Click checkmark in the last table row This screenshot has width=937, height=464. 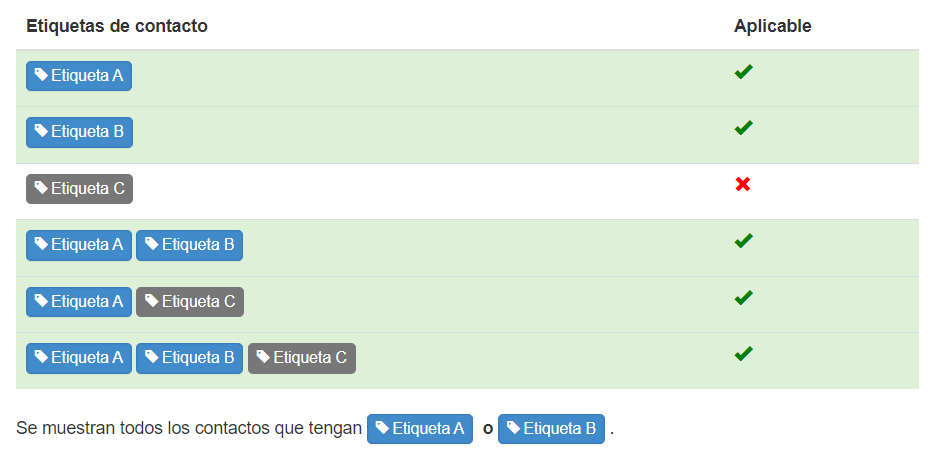(x=743, y=354)
